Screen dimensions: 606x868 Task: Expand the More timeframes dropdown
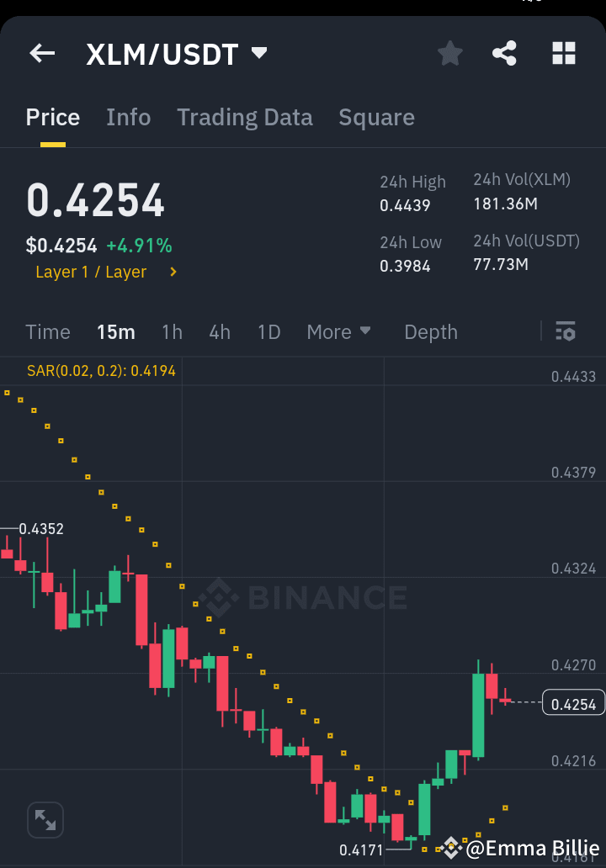coord(339,331)
